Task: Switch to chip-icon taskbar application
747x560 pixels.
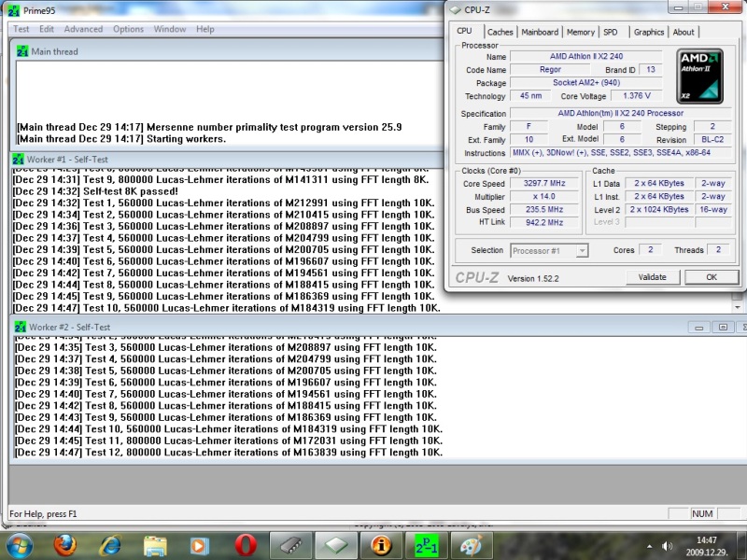Action: coord(290,546)
